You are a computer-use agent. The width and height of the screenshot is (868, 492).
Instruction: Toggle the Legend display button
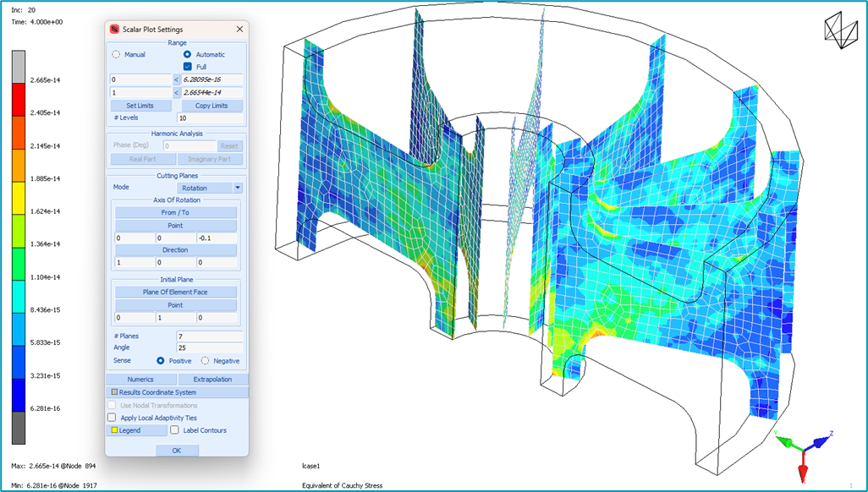point(136,430)
